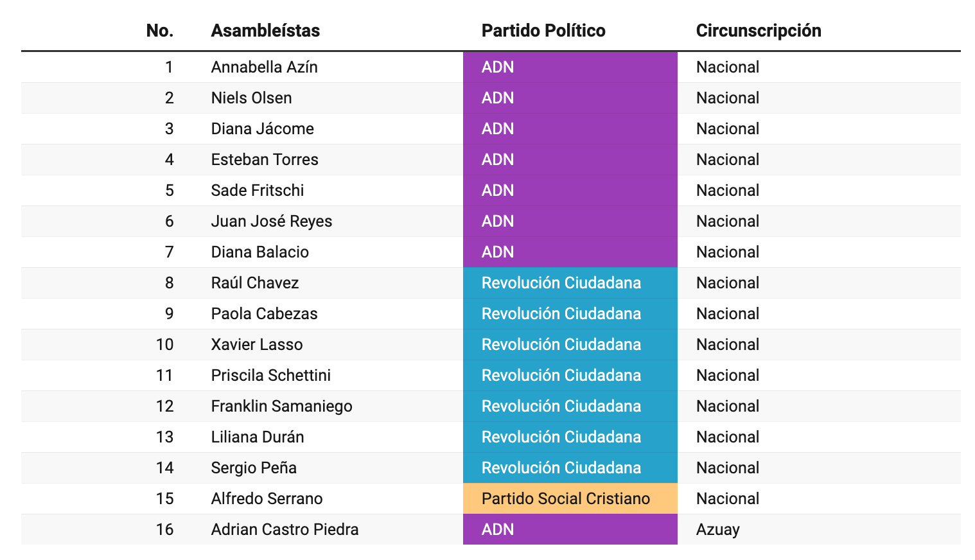Select row number 12

coord(164,407)
